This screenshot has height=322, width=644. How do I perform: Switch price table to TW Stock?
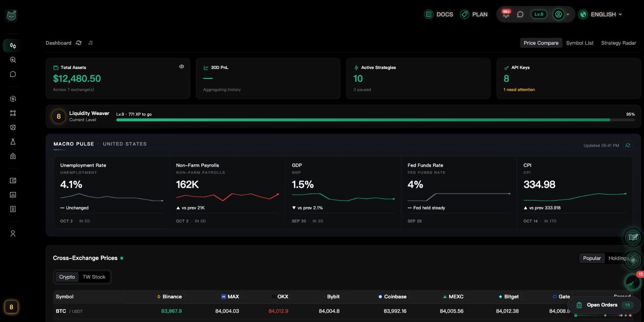coord(94,277)
